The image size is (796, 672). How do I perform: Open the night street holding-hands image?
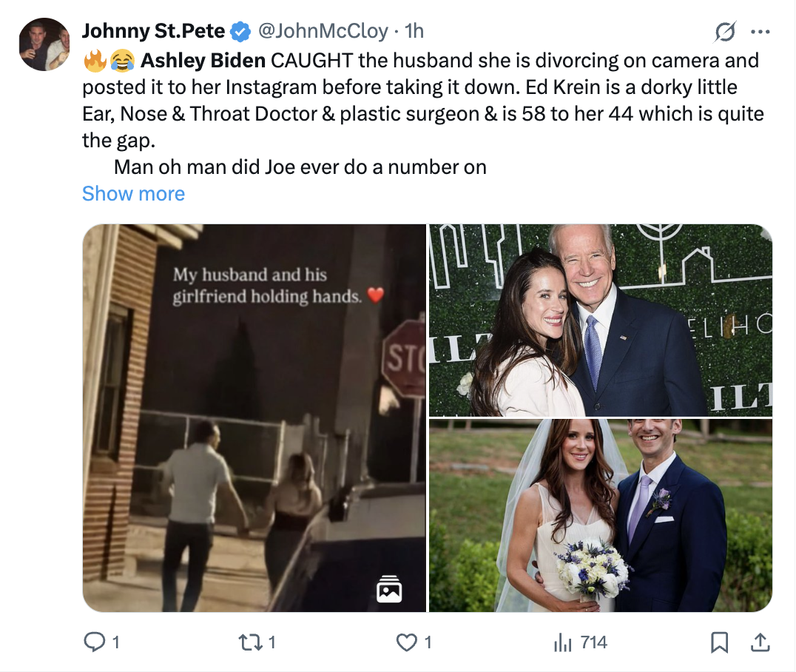[x=254, y=417]
